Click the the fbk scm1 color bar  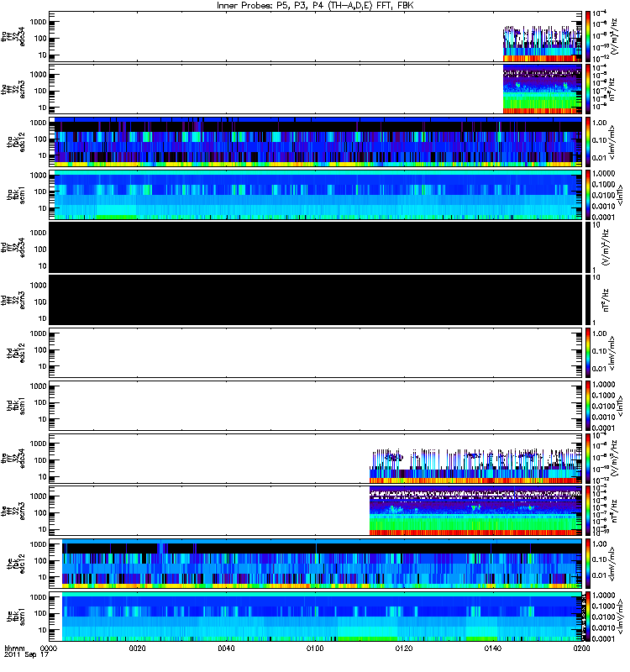point(587,617)
